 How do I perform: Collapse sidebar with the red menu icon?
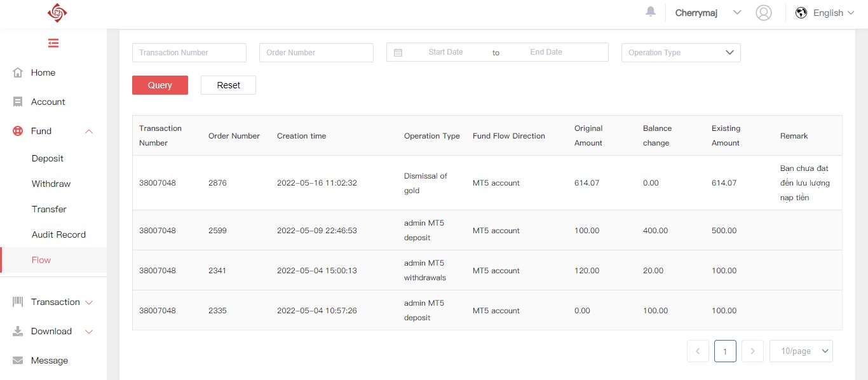[x=53, y=43]
